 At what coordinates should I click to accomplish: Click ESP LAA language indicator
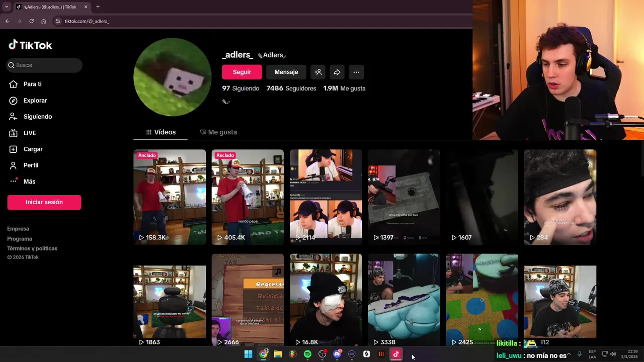coord(592,354)
